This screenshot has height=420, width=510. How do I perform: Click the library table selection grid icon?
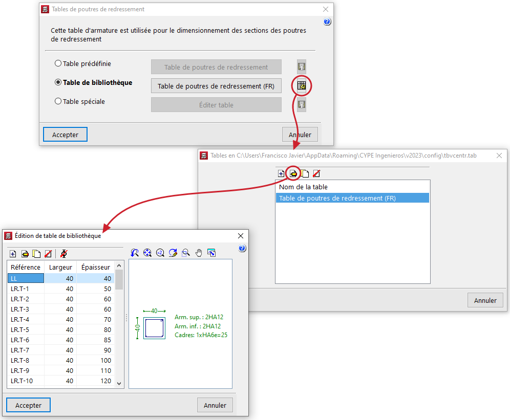pyautogui.click(x=302, y=86)
